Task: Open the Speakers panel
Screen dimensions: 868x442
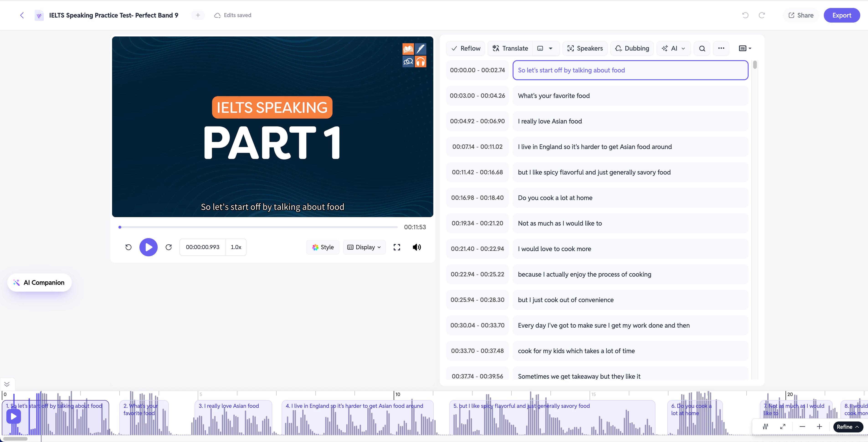Action: pos(585,48)
